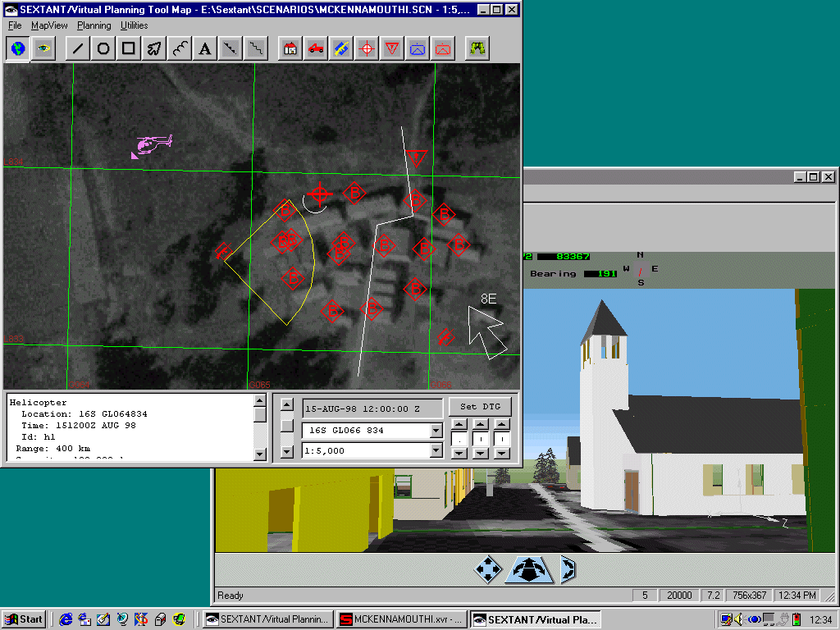Viewport: 840px width, 630px height.
Task: Open the MapView menu
Action: coord(49,25)
